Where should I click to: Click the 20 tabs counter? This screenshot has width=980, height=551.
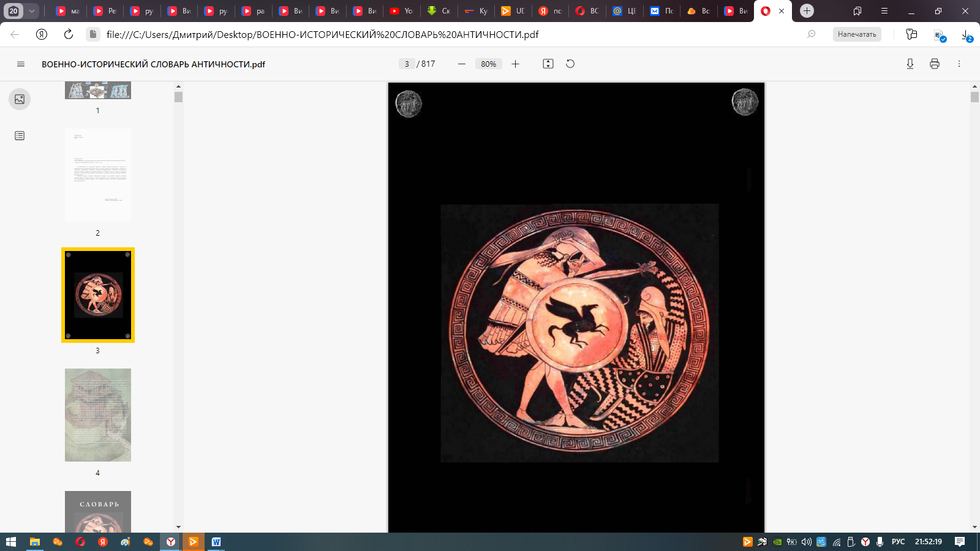[x=13, y=11]
